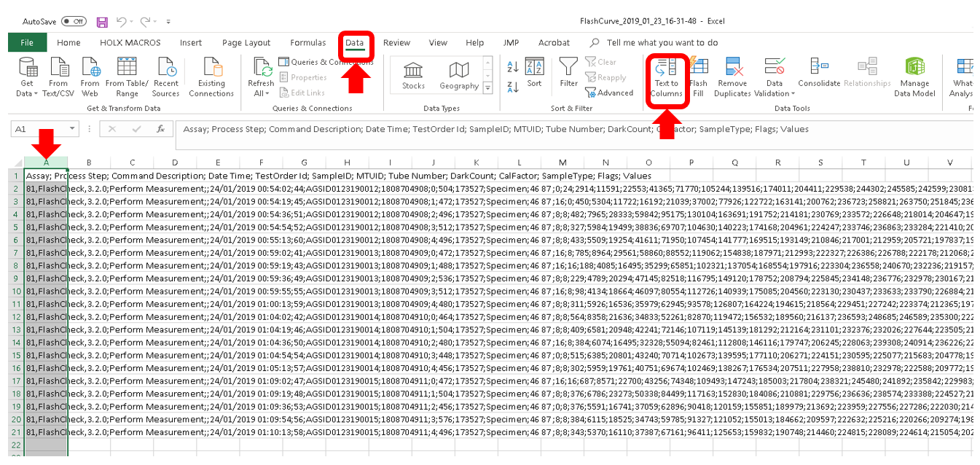Open the Page Layout tab
The height and width of the screenshot is (465, 980).
[246, 43]
